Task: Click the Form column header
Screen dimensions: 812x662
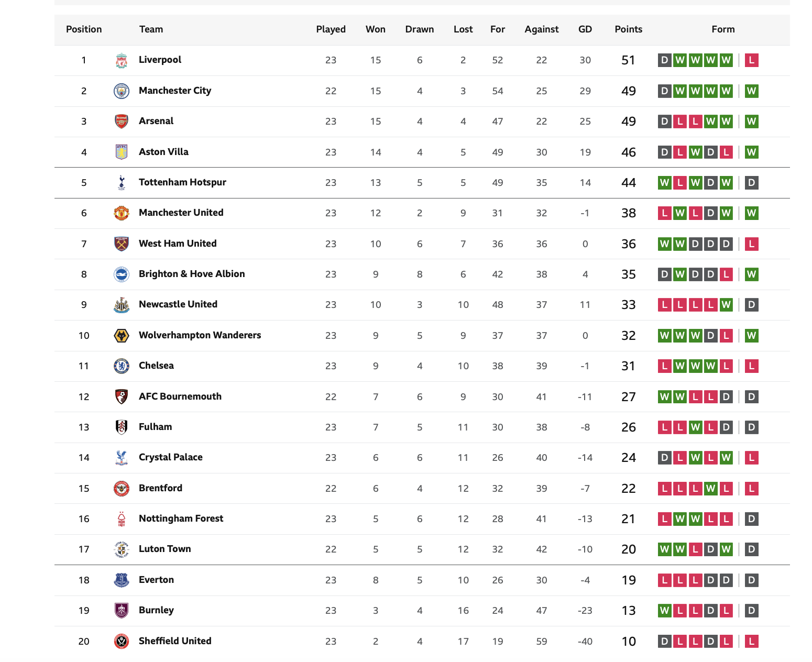Action: point(723,29)
